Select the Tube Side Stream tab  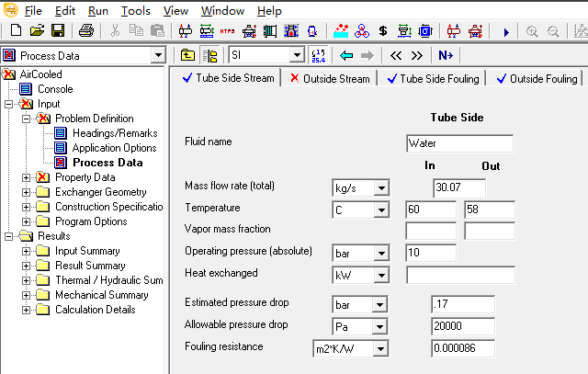pos(229,78)
